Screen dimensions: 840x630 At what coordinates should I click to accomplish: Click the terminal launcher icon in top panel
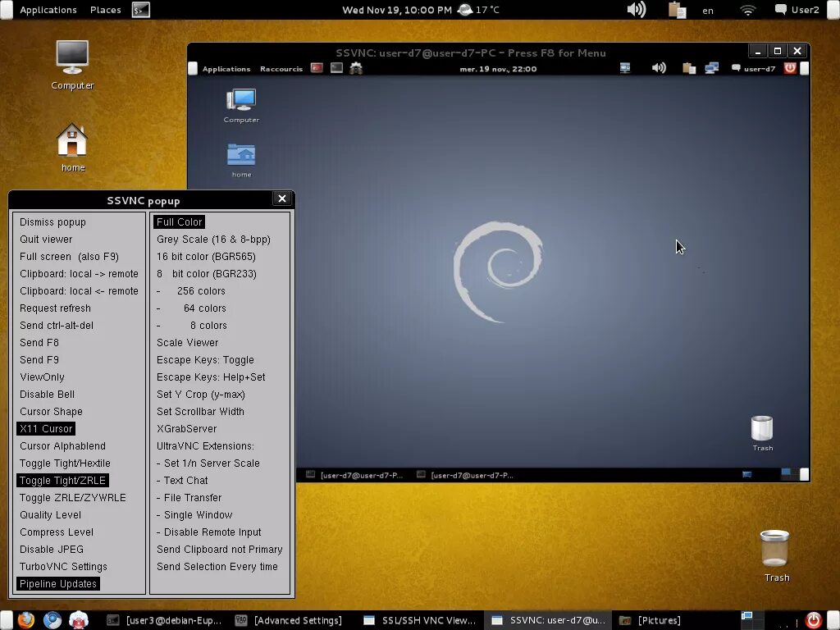point(141,10)
